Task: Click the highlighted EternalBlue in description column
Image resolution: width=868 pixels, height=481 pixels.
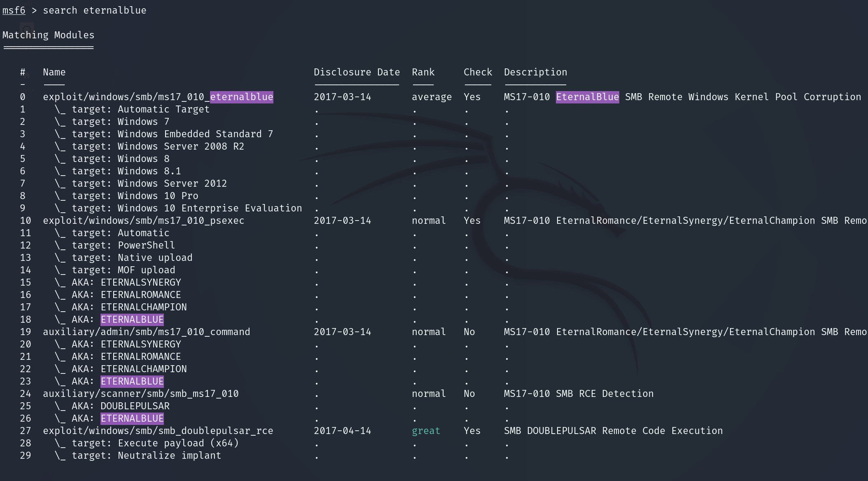Action: tap(587, 97)
